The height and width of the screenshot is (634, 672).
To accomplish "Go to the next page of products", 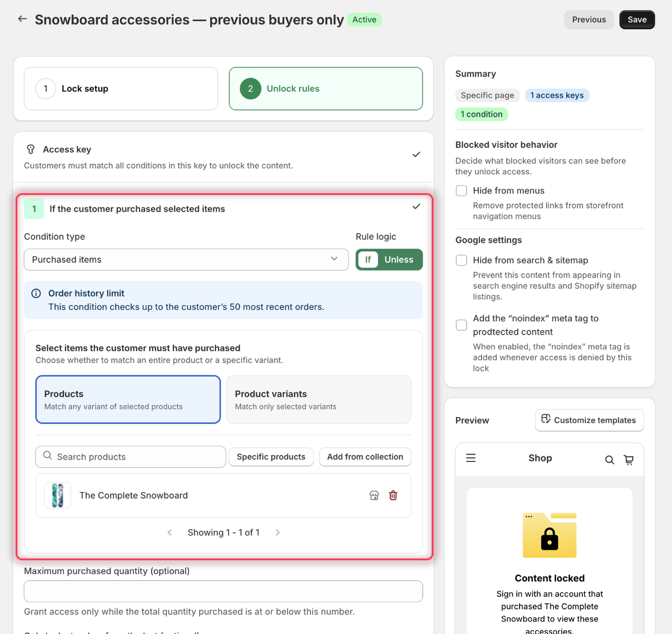I will click(278, 533).
